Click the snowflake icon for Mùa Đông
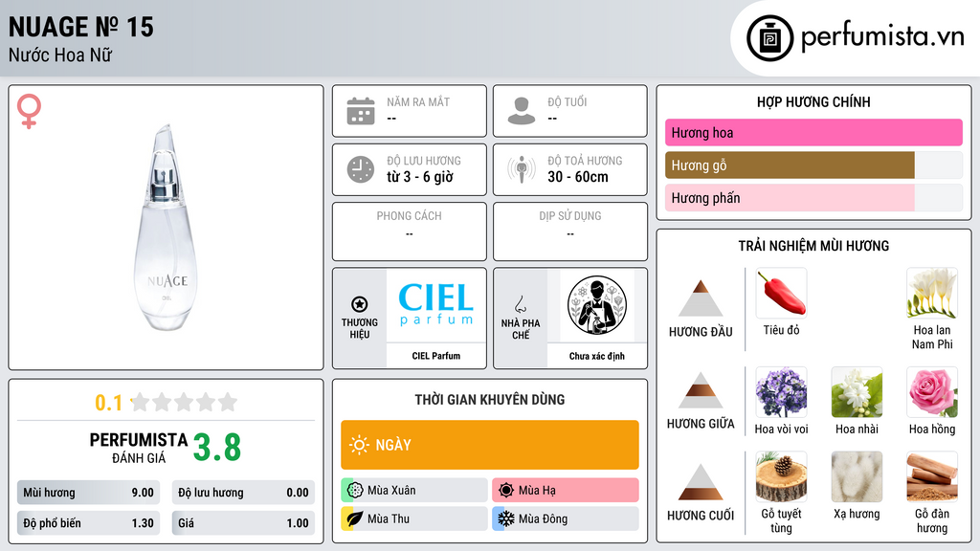 pos(505,518)
